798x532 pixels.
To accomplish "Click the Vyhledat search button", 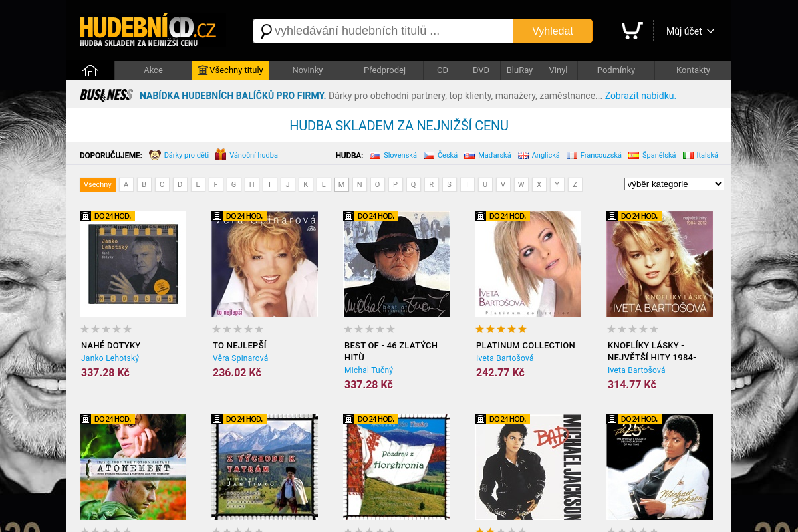I will (553, 31).
